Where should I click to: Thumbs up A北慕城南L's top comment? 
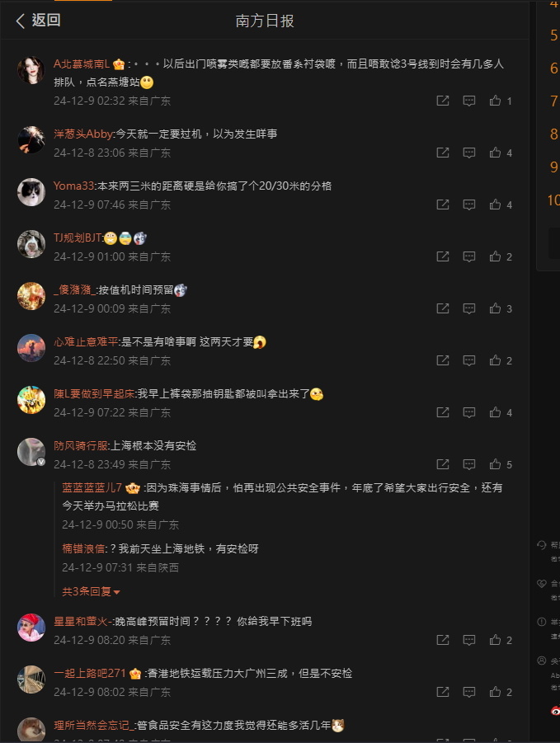[x=495, y=101]
